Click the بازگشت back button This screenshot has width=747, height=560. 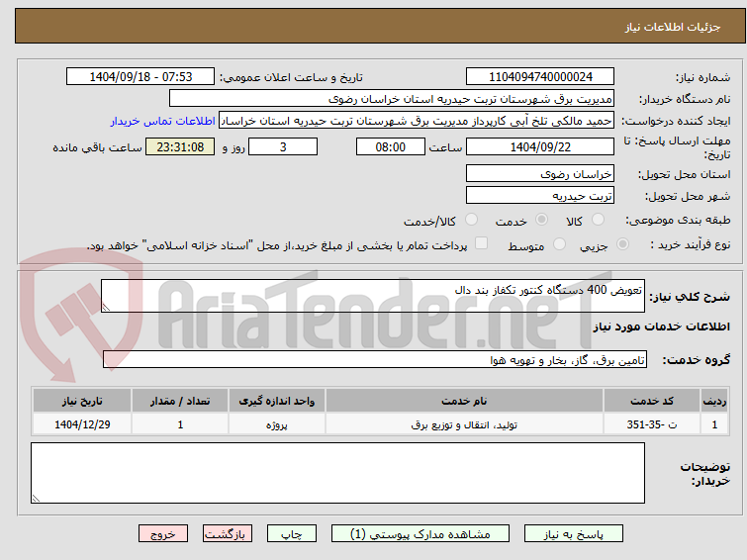pyautogui.click(x=228, y=534)
